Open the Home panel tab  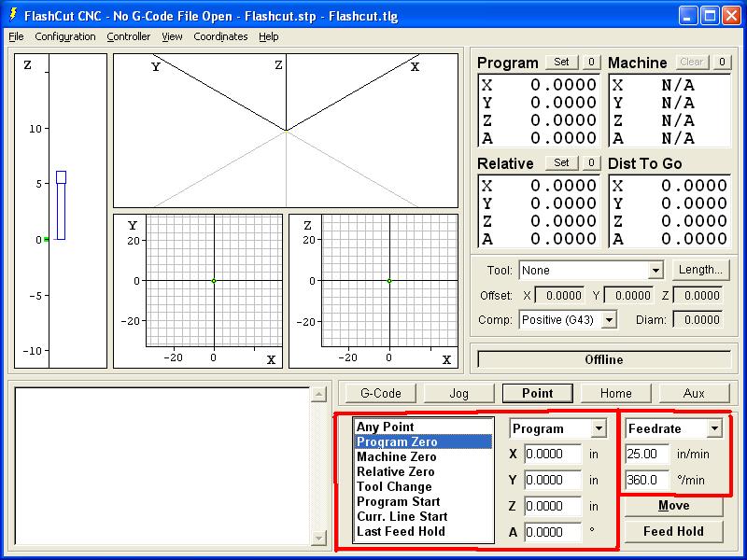tap(615, 393)
